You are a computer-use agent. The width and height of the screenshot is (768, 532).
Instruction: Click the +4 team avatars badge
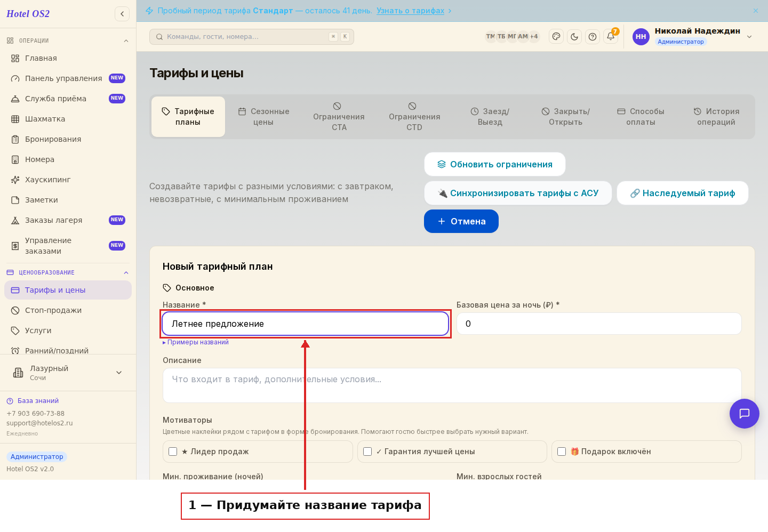pos(534,37)
